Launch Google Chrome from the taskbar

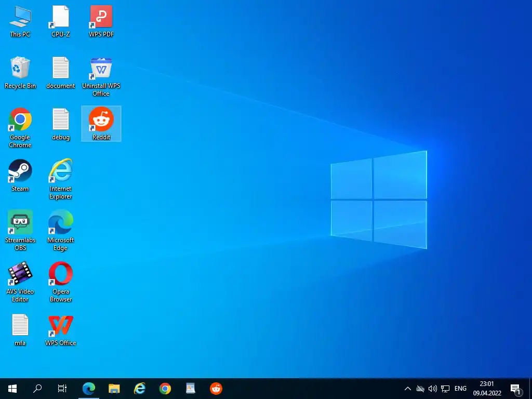click(x=165, y=389)
